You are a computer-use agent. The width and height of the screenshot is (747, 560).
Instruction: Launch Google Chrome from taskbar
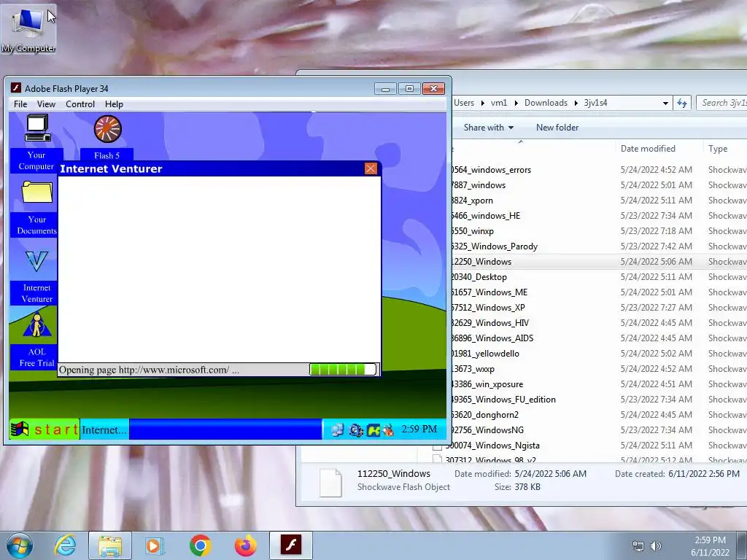click(200, 545)
